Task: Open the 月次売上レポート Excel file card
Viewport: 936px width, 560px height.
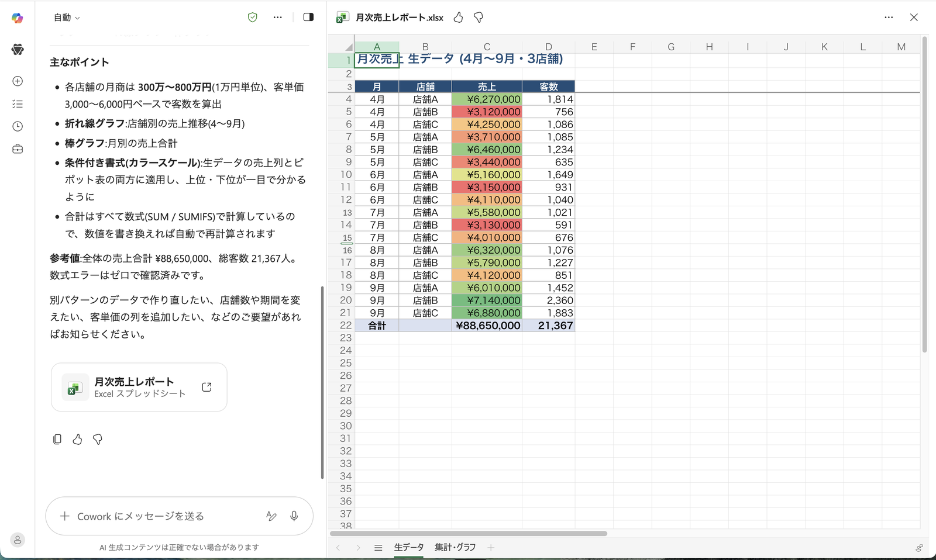Action: [139, 387]
